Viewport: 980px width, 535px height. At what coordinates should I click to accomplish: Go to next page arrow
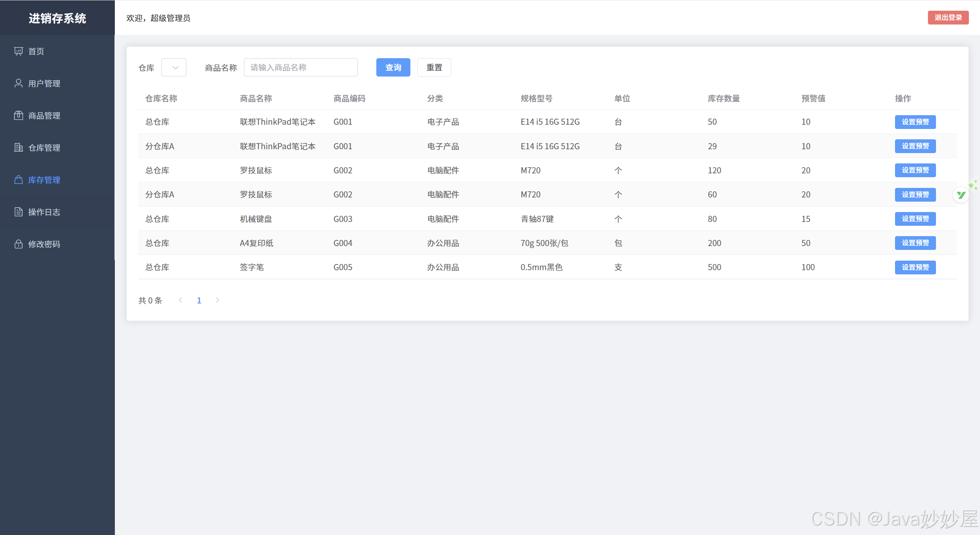(217, 300)
